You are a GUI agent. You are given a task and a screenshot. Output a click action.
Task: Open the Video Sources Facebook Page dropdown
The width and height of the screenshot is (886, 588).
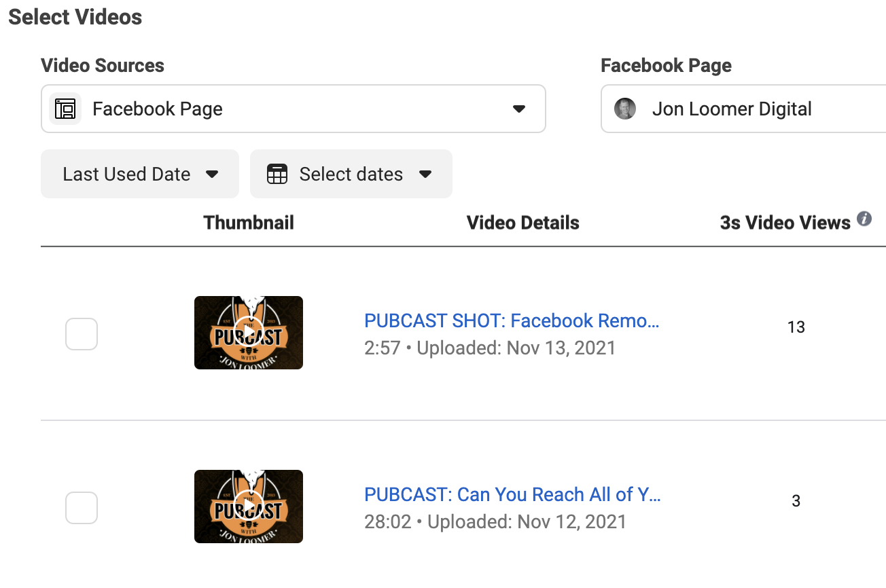tap(294, 109)
